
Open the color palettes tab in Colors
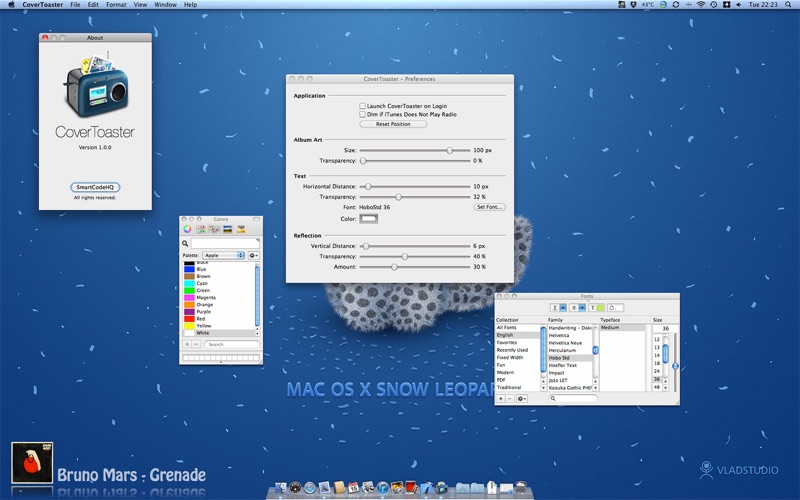[x=214, y=230]
